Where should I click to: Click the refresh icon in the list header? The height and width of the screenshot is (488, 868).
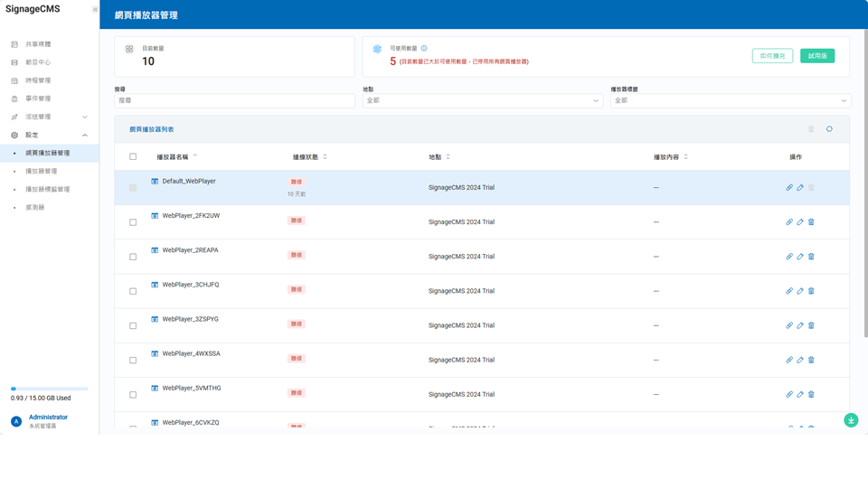[x=829, y=129]
